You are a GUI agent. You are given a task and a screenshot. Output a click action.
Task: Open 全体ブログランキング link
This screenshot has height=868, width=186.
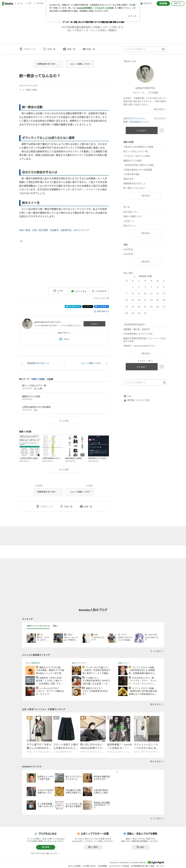134,118
